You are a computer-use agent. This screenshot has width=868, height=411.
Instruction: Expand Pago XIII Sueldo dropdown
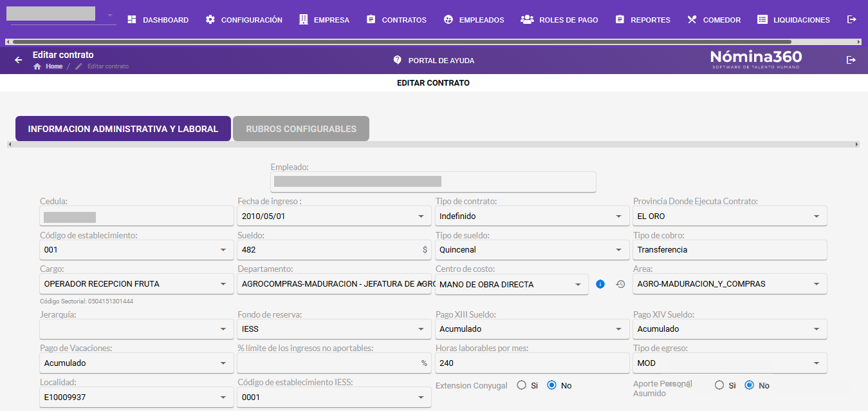(619, 329)
